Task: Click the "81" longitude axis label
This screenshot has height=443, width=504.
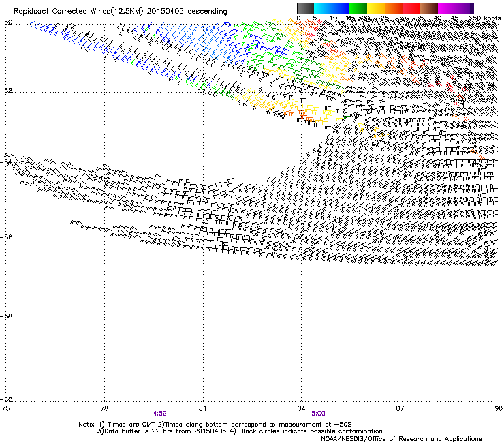Action: [202, 408]
